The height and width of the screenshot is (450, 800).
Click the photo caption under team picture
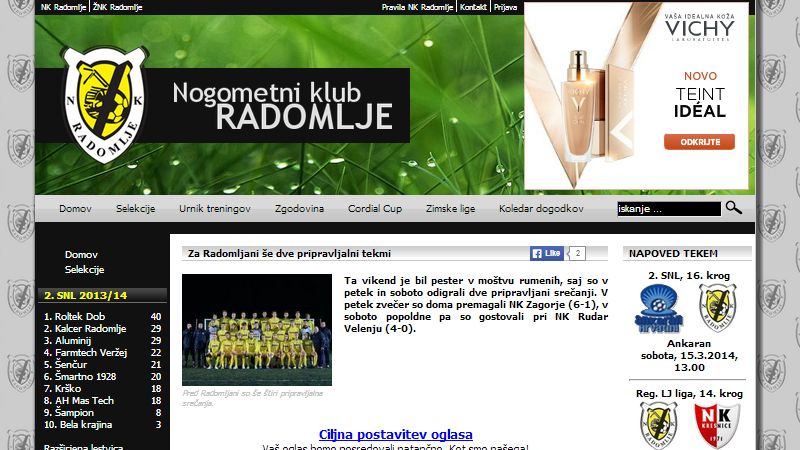(253, 398)
